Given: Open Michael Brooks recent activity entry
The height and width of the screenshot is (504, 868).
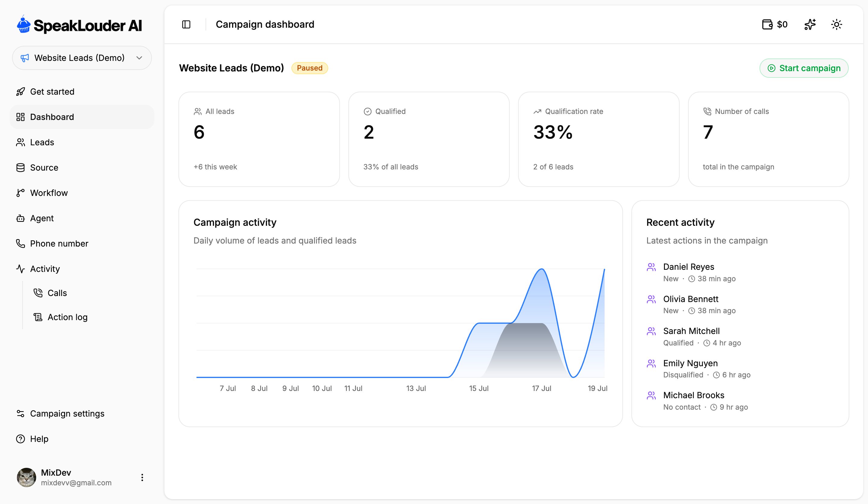Looking at the screenshot, I should coord(740,401).
